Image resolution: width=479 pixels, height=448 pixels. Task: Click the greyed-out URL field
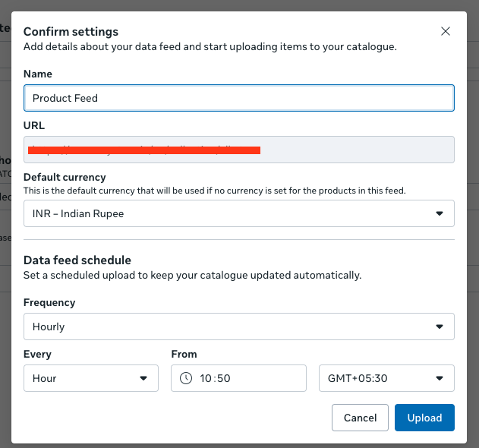[238, 150]
